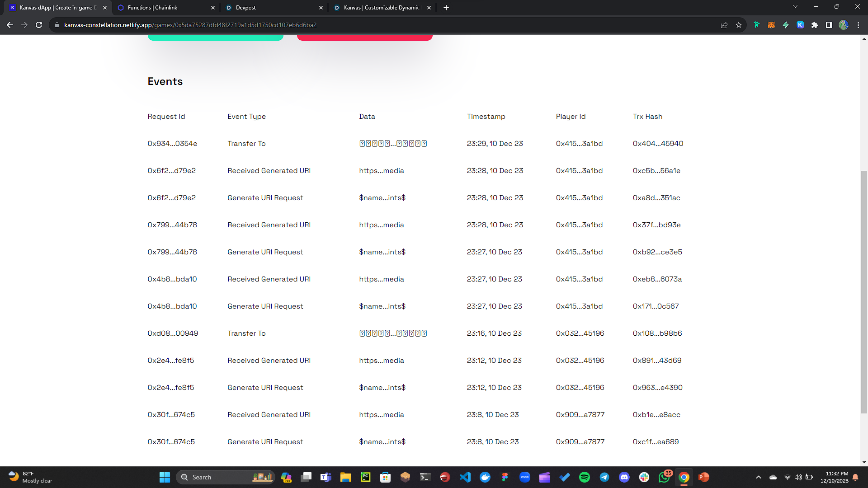
Task: Switch to the Devpost tab
Action: (x=245, y=8)
